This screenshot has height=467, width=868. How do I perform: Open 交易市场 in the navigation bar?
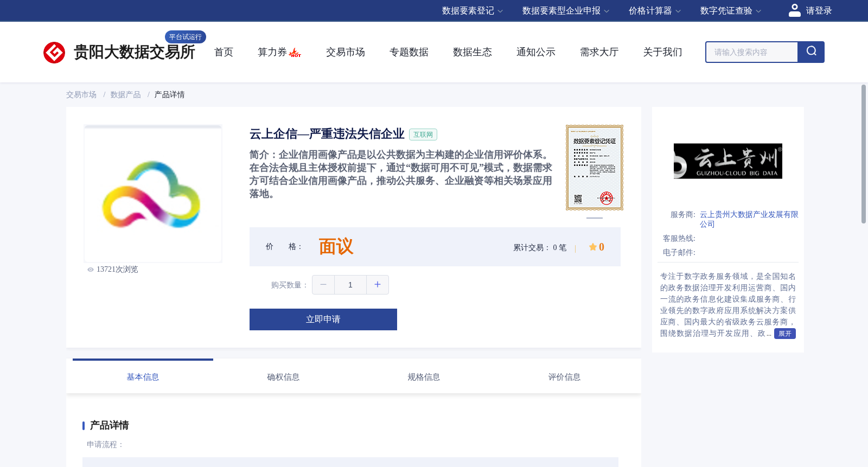tap(346, 52)
